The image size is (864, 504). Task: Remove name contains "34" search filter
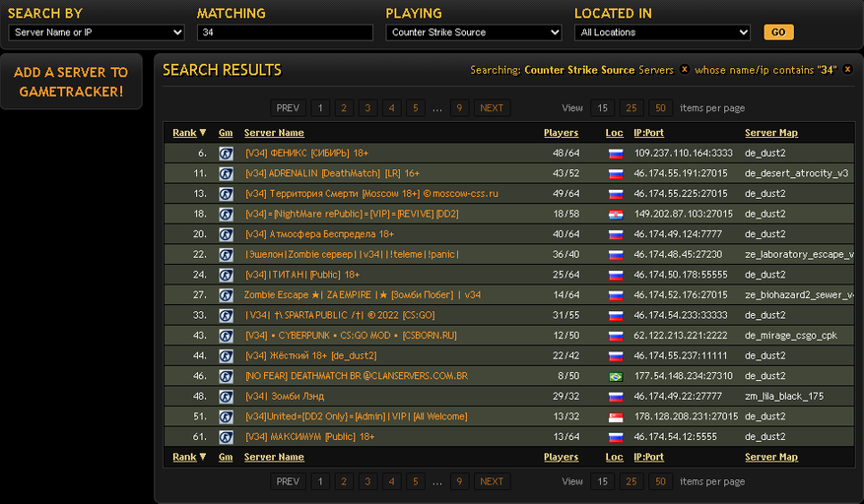tap(847, 70)
